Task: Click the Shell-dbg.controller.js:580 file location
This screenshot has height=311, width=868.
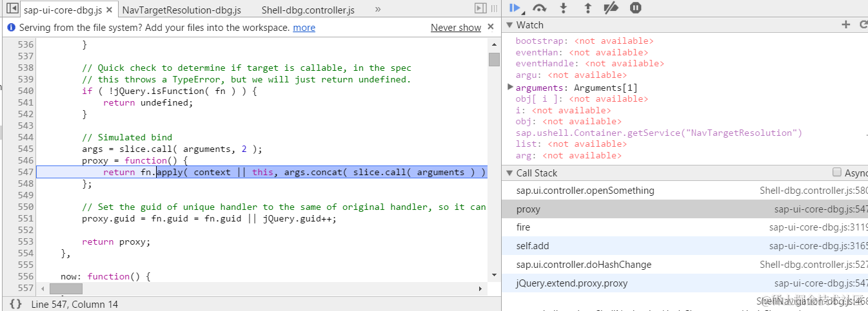Action: [x=814, y=191]
